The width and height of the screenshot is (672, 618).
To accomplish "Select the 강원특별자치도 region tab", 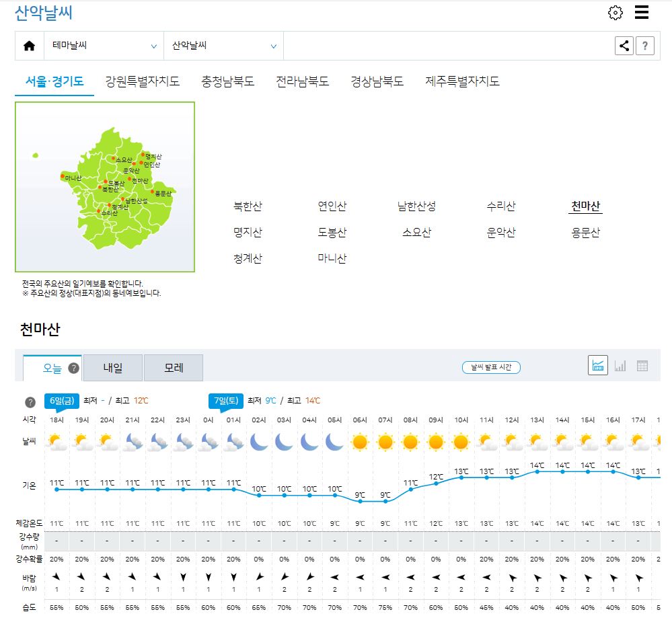I will pos(143,81).
